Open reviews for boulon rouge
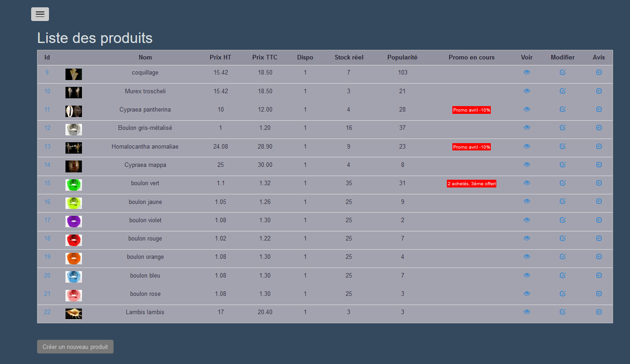This screenshot has height=364, width=630. pos(599,238)
